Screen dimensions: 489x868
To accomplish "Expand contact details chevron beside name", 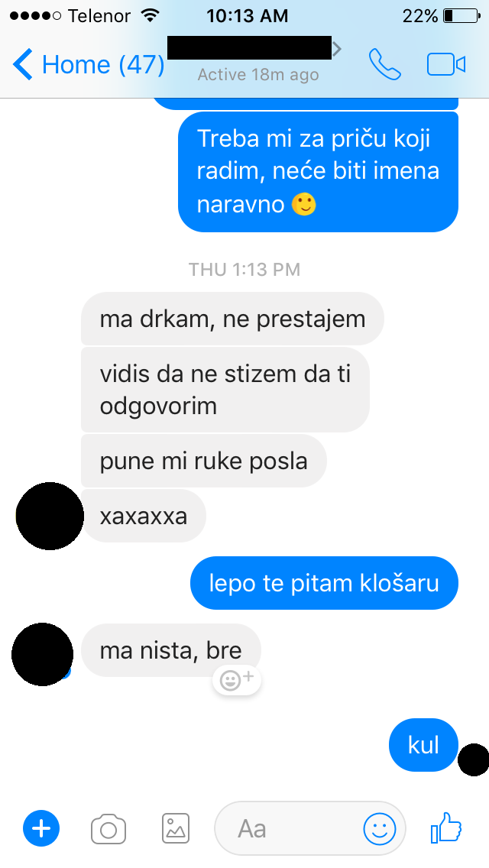I will [x=337, y=49].
